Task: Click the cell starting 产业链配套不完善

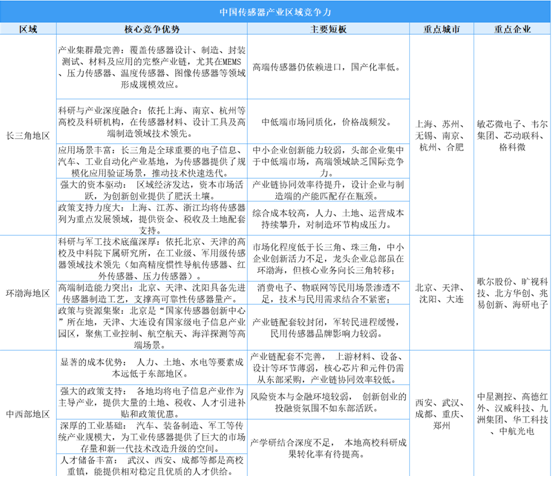Action: coord(329,368)
